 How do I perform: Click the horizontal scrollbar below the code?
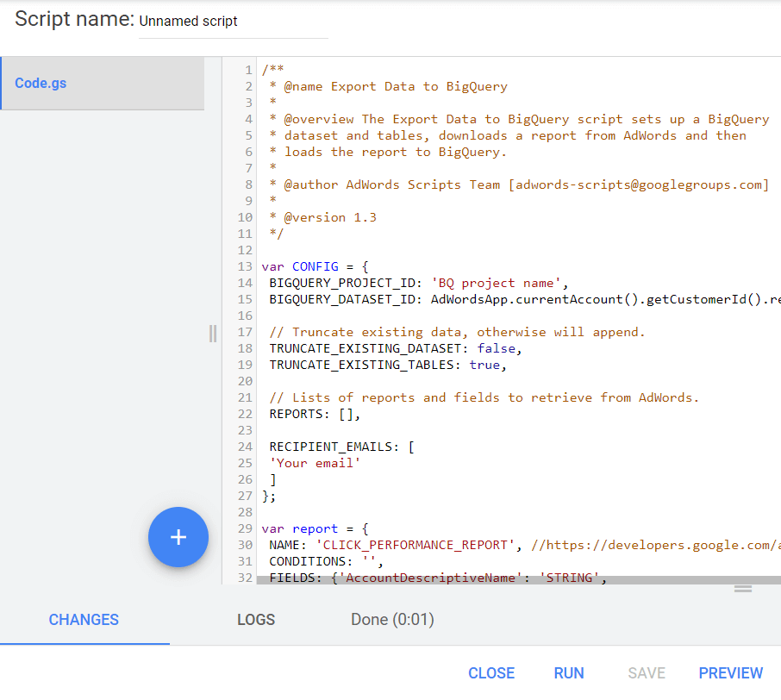(509, 578)
